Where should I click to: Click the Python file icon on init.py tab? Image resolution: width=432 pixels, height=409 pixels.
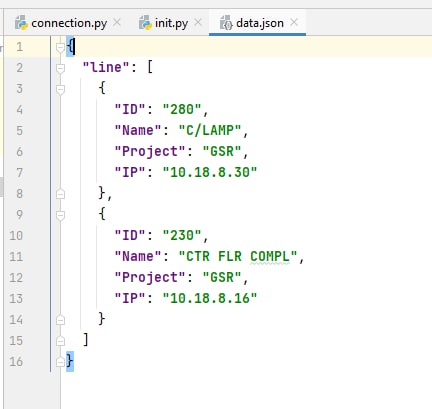click(x=145, y=23)
